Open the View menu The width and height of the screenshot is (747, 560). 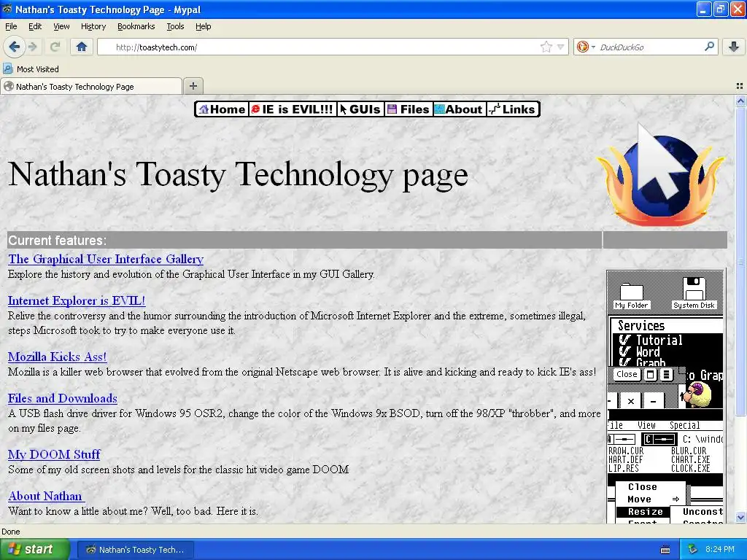pos(61,26)
